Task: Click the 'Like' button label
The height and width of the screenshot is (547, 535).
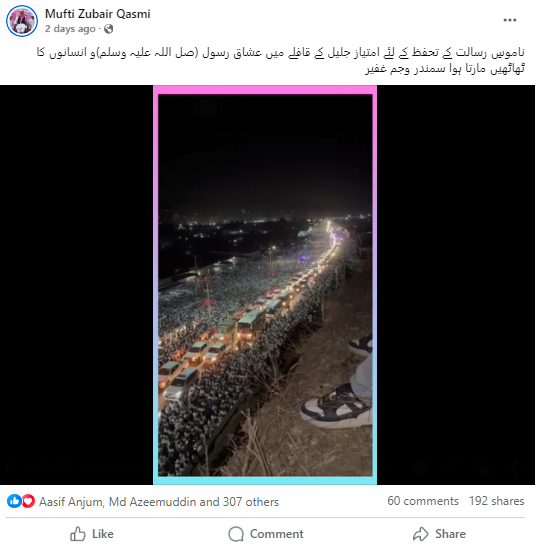Action: pyautogui.click(x=103, y=534)
